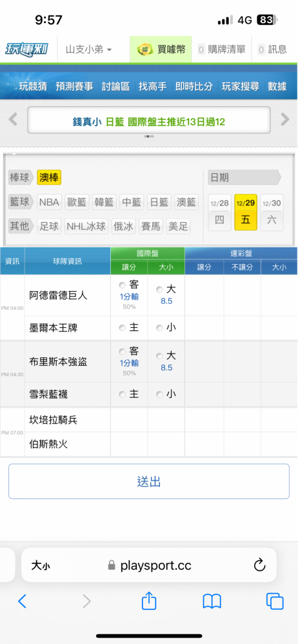Submit picks with 送出 button
Image resolution: width=298 pixels, height=644 pixels.
coord(149,481)
